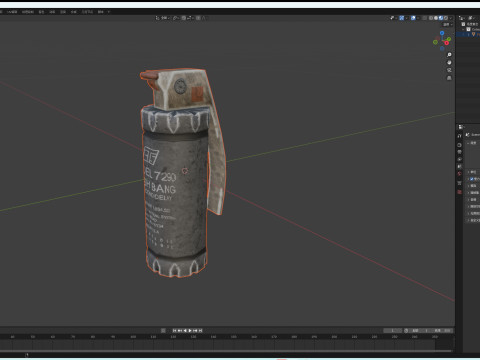This screenshot has width=480, height=360.
Task: Click the blue Z axis on navigation gizmo
Action: [x=442, y=33]
